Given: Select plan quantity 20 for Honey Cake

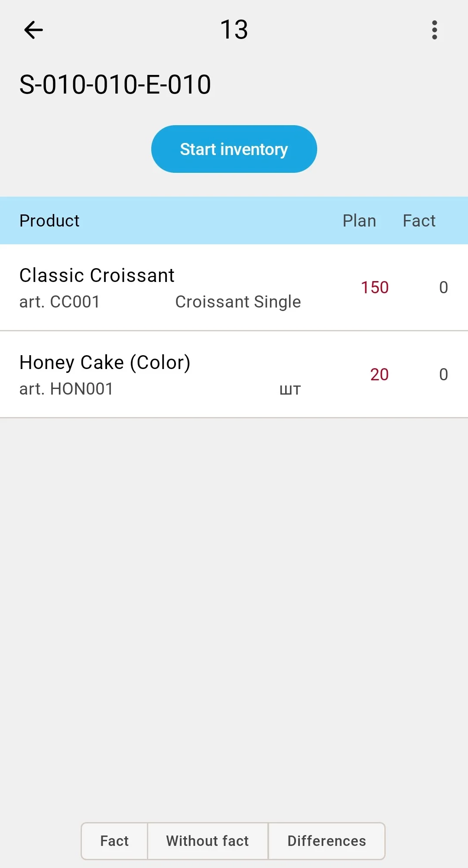Looking at the screenshot, I should [x=379, y=374].
